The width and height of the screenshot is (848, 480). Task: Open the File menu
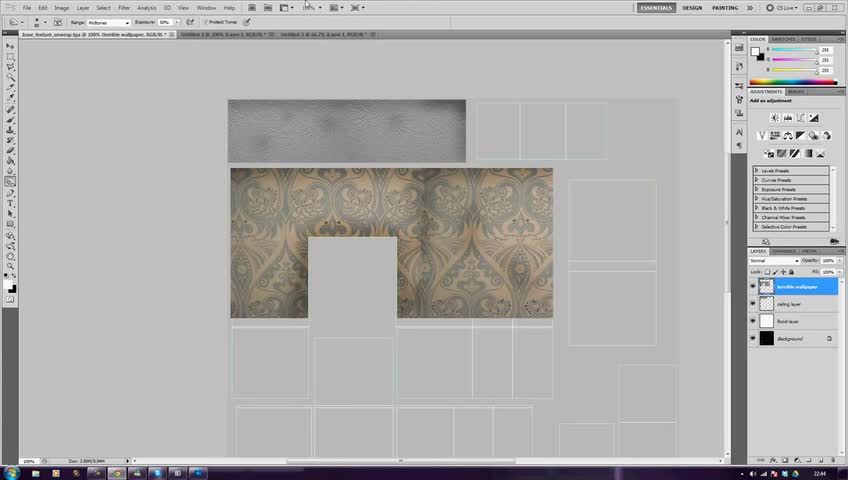[26, 8]
